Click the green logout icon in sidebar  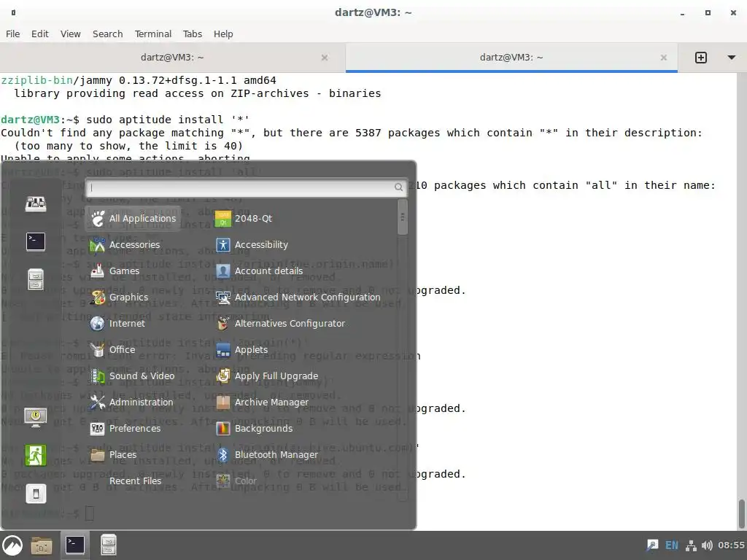point(36,455)
